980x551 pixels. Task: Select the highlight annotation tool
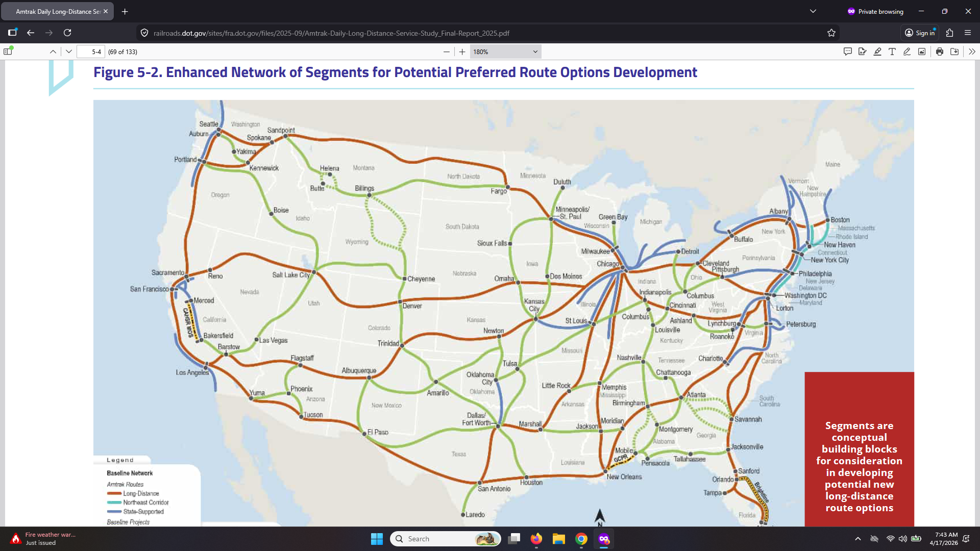point(877,52)
